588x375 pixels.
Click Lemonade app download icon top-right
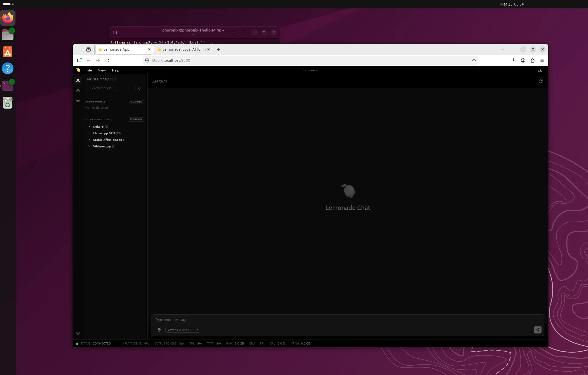[540, 70]
